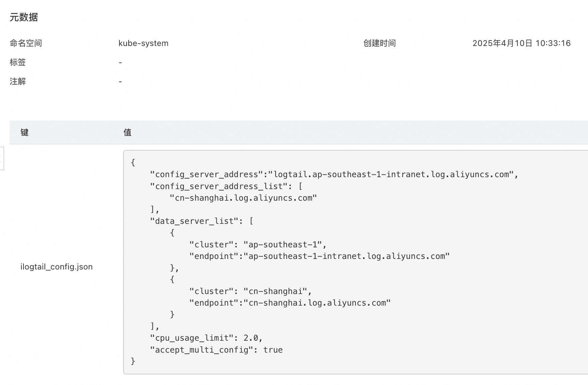The image size is (588, 385).
Task: Click the config_server_address_list line in the JSON
Action: tap(226, 186)
